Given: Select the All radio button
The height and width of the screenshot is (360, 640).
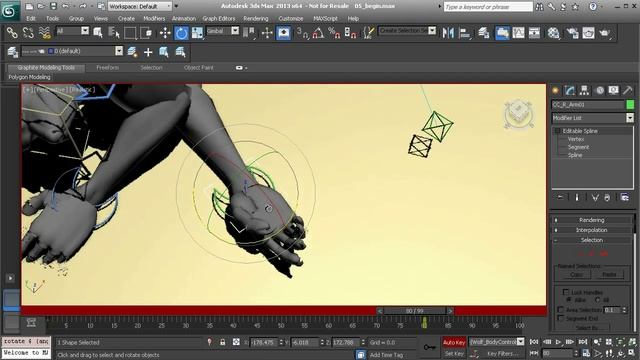Looking at the screenshot, I should [x=598, y=300].
